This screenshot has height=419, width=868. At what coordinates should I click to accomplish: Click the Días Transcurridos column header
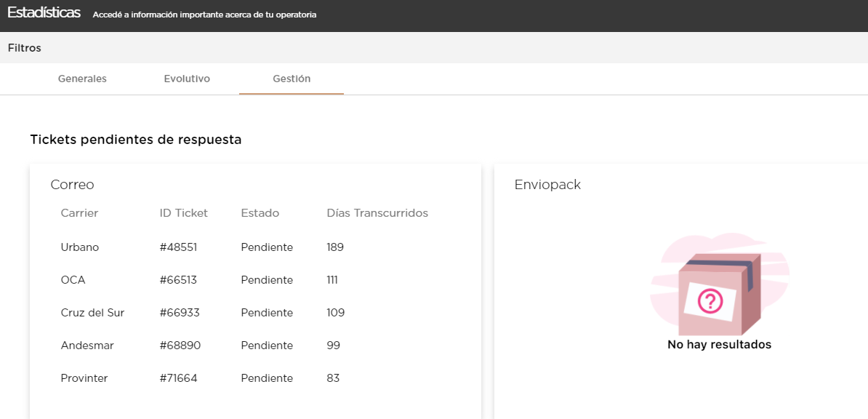(377, 213)
